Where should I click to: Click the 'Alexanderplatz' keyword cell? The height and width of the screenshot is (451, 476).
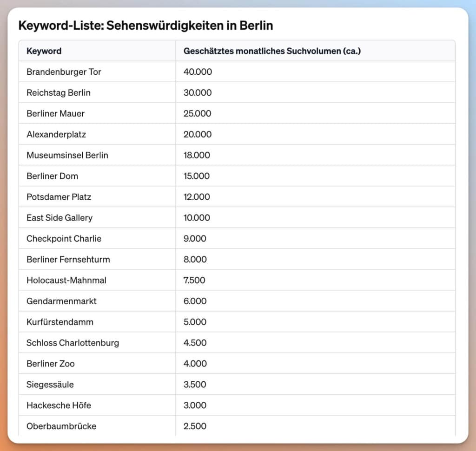[x=56, y=135]
